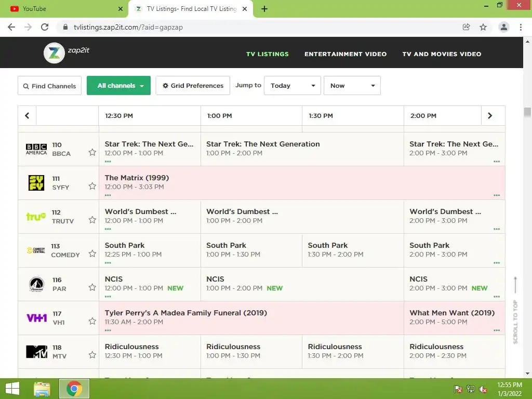Click the VH1 channel logo
The height and width of the screenshot is (399, 532).
pos(37,318)
